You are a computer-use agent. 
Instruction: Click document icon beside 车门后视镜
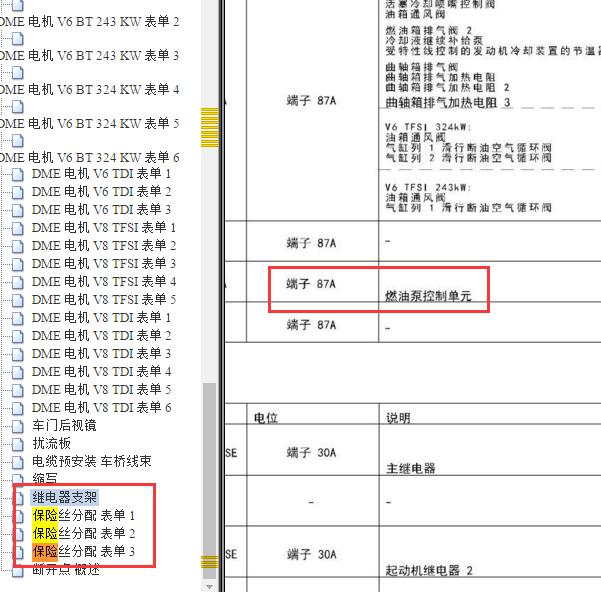click(18, 426)
